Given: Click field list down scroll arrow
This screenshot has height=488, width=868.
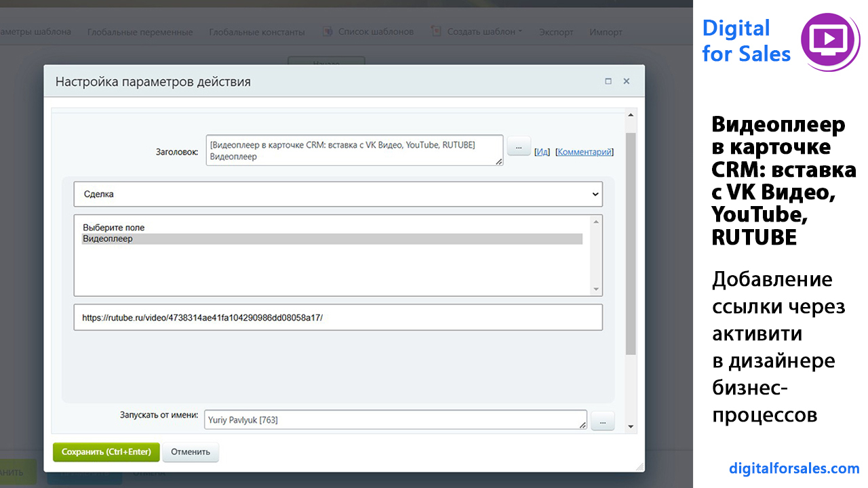Looking at the screenshot, I should pos(597,289).
